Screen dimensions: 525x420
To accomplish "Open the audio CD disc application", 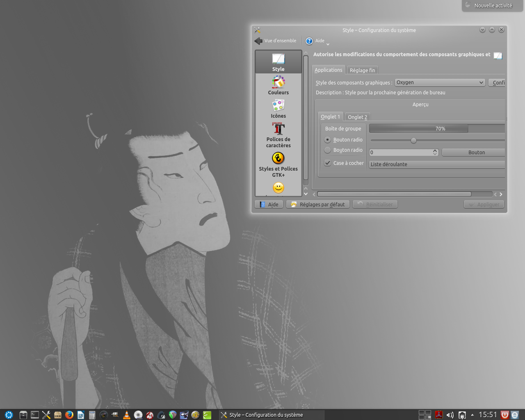I will click(138, 415).
